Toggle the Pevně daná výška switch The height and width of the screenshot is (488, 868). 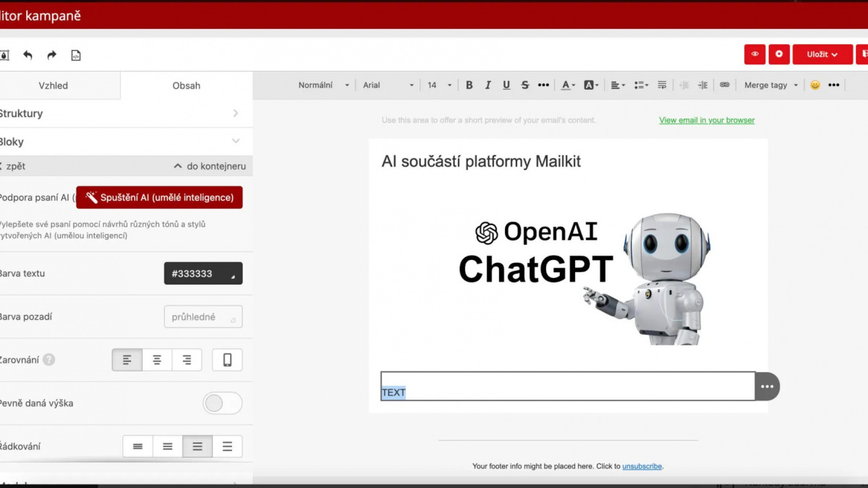(222, 403)
